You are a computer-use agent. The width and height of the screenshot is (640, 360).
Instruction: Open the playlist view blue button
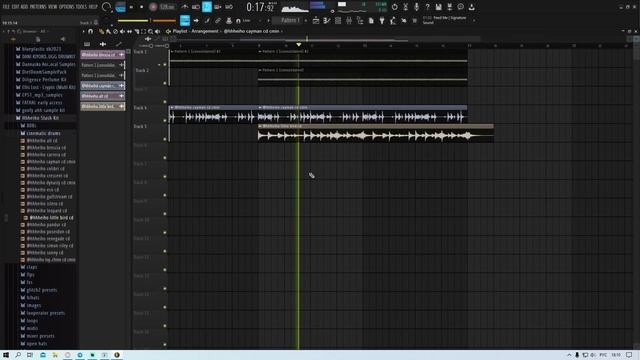coord(185,20)
